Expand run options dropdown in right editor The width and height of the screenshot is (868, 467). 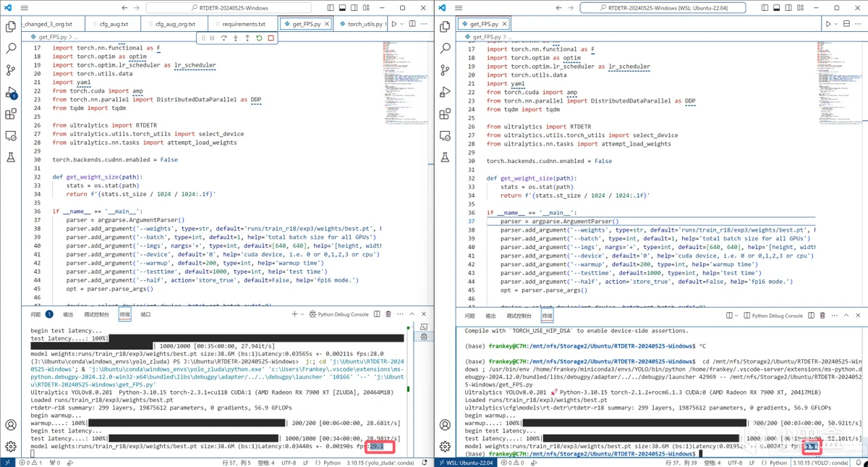click(836, 24)
